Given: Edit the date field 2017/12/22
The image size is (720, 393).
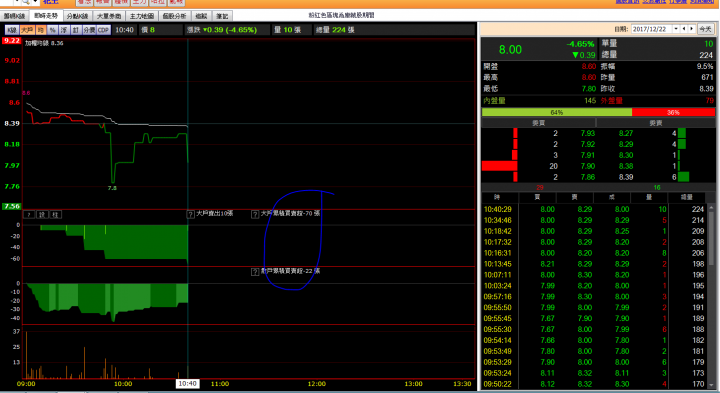Looking at the screenshot, I should click(x=652, y=29).
